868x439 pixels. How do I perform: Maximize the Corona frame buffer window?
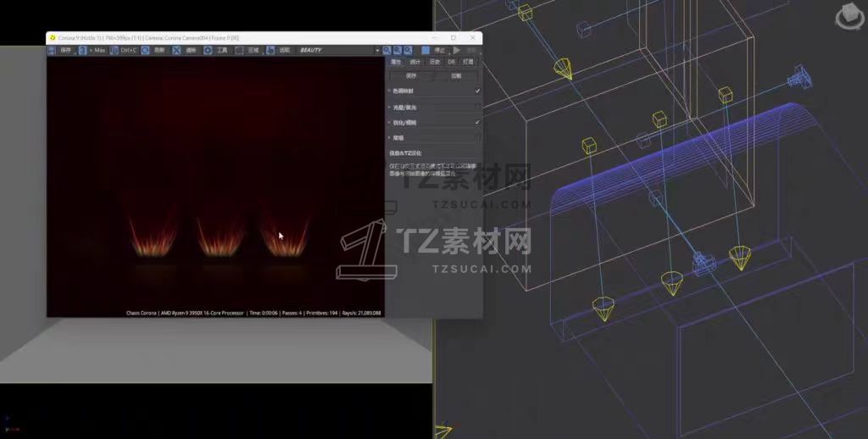tap(453, 37)
